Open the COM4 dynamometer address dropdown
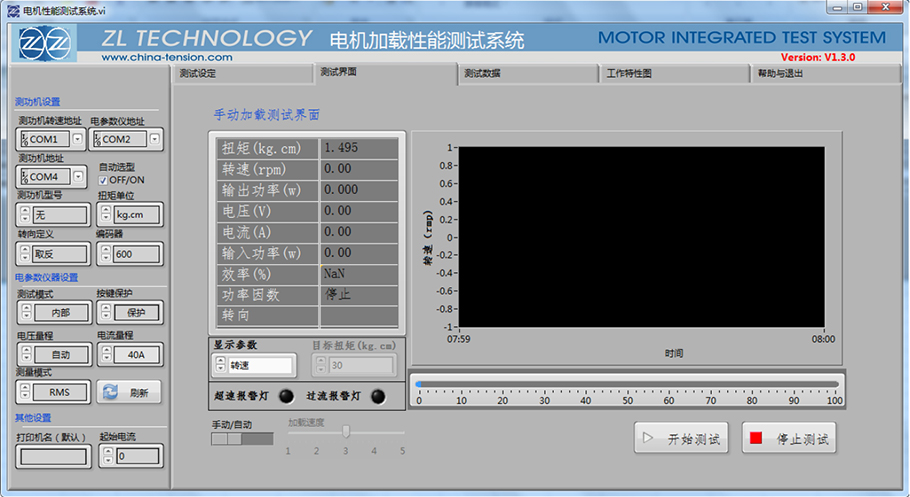The width and height of the screenshot is (910, 497). 77,176
